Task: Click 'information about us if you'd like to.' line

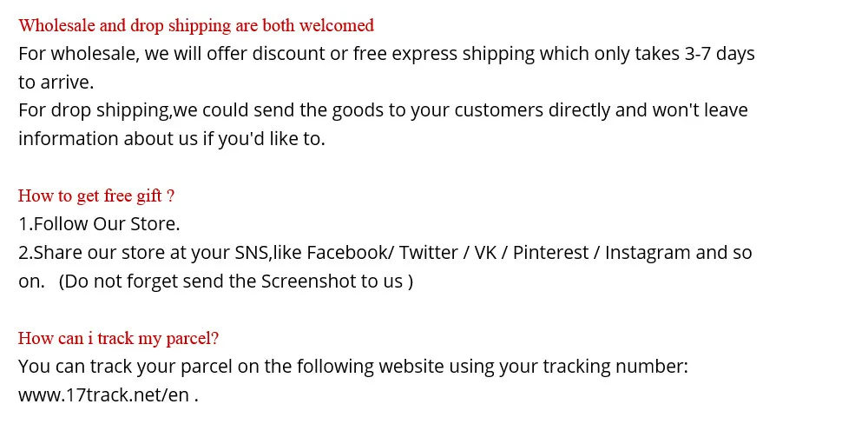Action: coord(172,138)
